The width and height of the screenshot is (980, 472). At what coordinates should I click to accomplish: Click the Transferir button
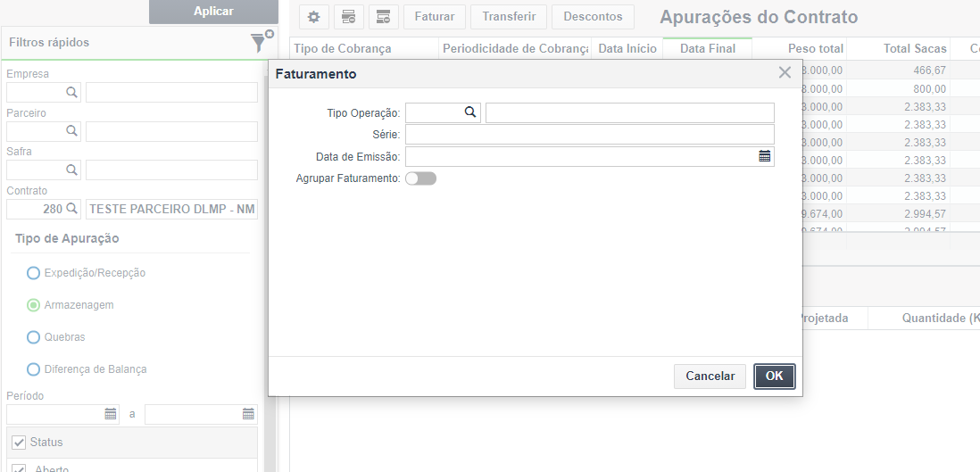509,17
